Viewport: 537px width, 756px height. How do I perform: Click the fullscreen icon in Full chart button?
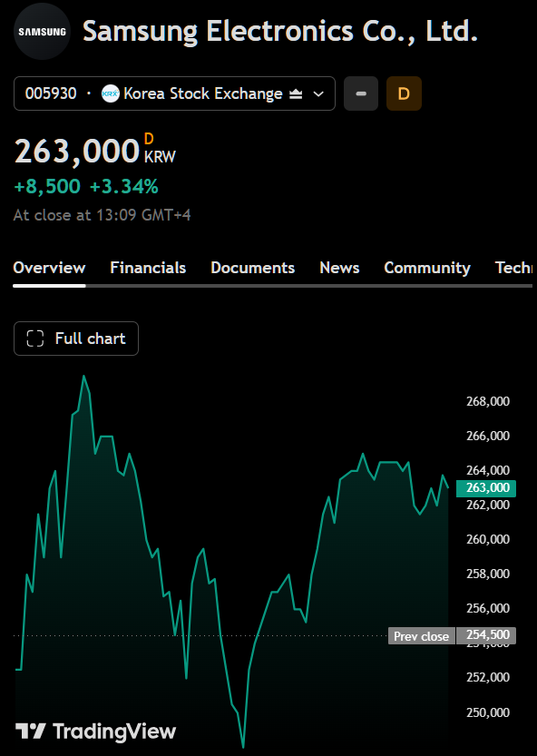click(x=35, y=339)
